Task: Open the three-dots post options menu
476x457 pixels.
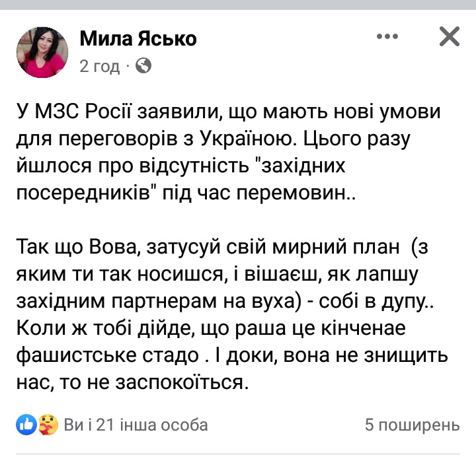Action: [387, 36]
